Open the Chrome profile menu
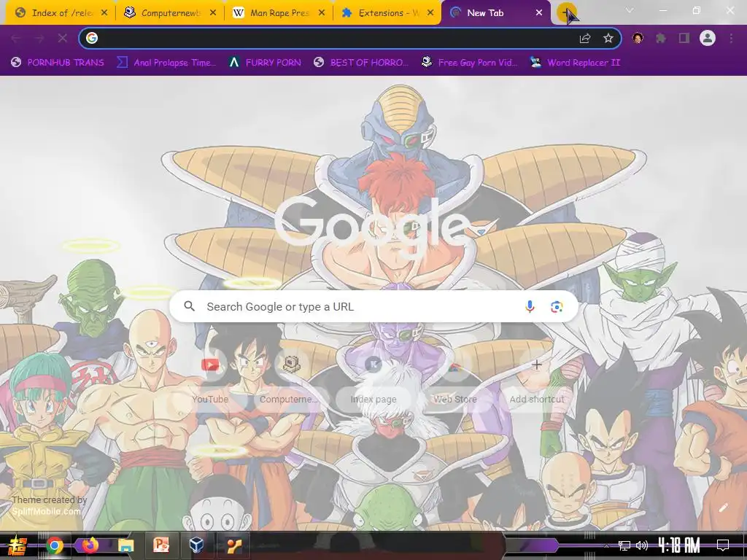 pyautogui.click(x=708, y=38)
